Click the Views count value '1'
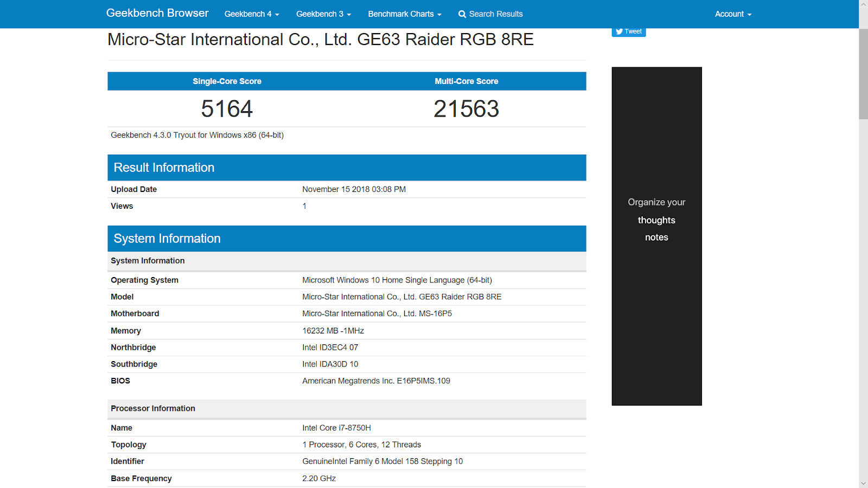The width and height of the screenshot is (868, 488). 304,206
